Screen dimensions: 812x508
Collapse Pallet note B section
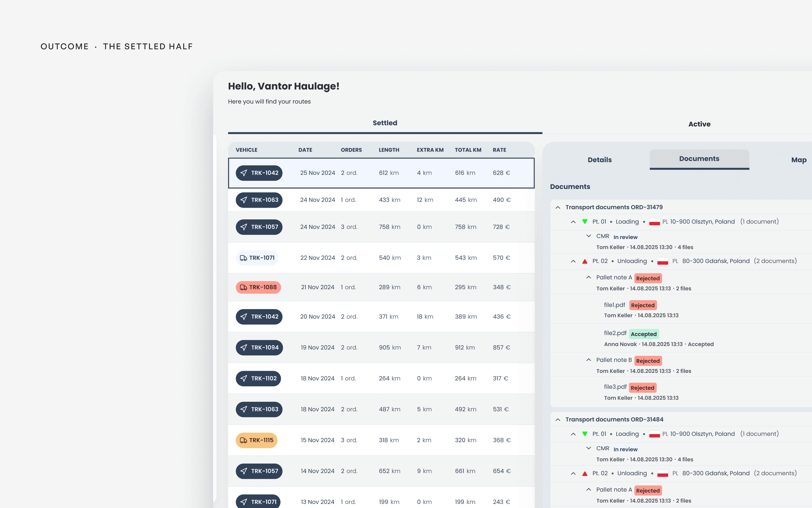pyautogui.click(x=588, y=360)
